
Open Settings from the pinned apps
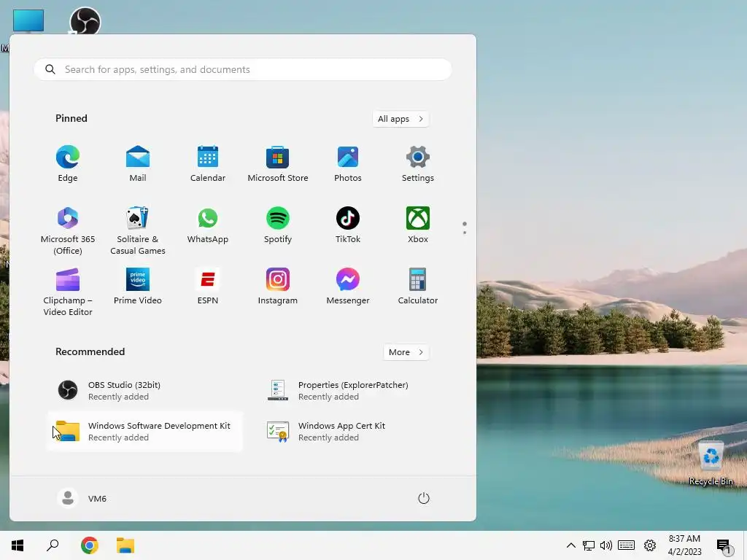pos(418,164)
